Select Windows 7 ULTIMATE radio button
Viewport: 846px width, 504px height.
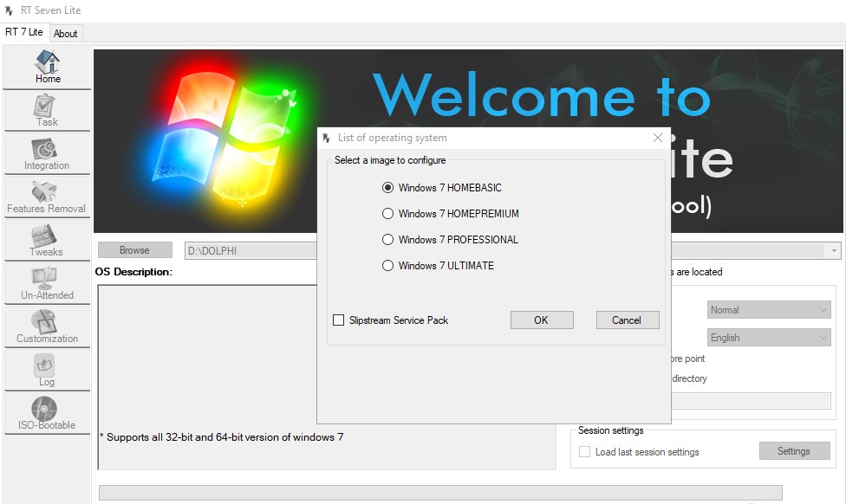[x=387, y=265]
